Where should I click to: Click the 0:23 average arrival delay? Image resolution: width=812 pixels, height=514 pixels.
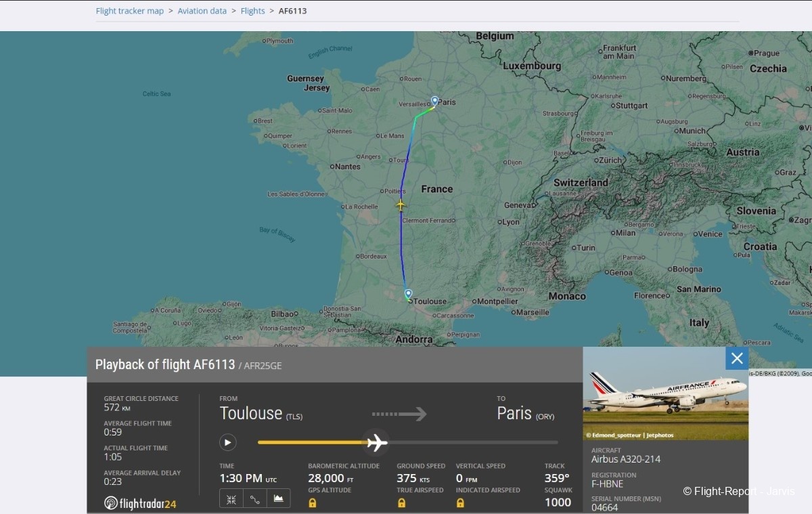click(x=113, y=481)
